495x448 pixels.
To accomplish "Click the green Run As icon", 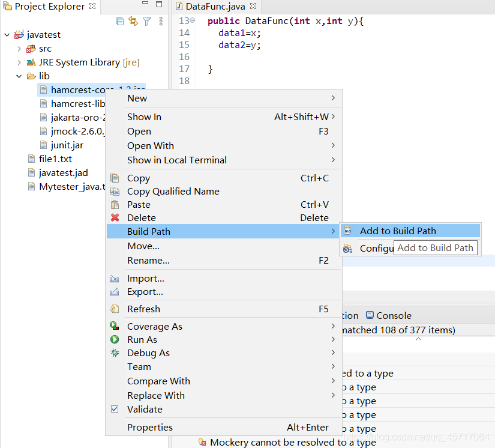I will (x=115, y=339).
